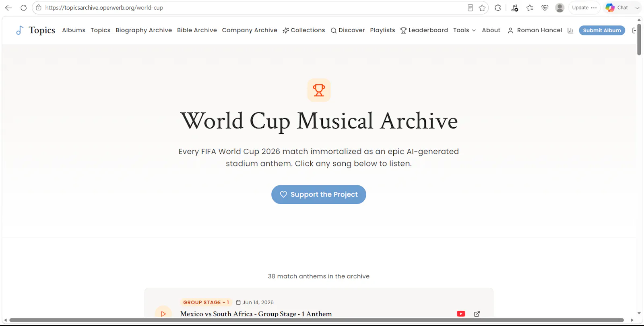Open Bible Archive in navigation
Image resolution: width=644 pixels, height=326 pixels.
(x=197, y=30)
